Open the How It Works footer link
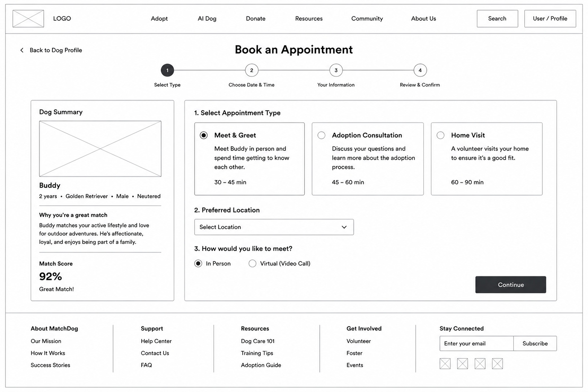588x392 pixels. 48,353
